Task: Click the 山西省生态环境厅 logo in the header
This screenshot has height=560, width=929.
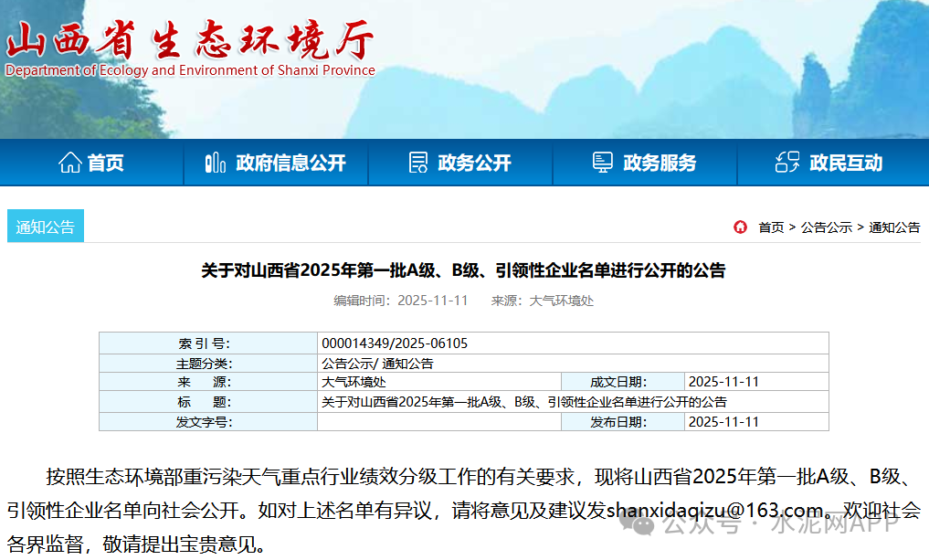Action: [x=190, y=48]
